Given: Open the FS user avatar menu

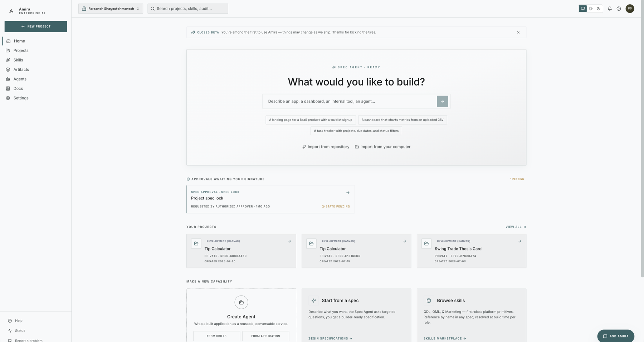Looking at the screenshot, I should (630, 9).
